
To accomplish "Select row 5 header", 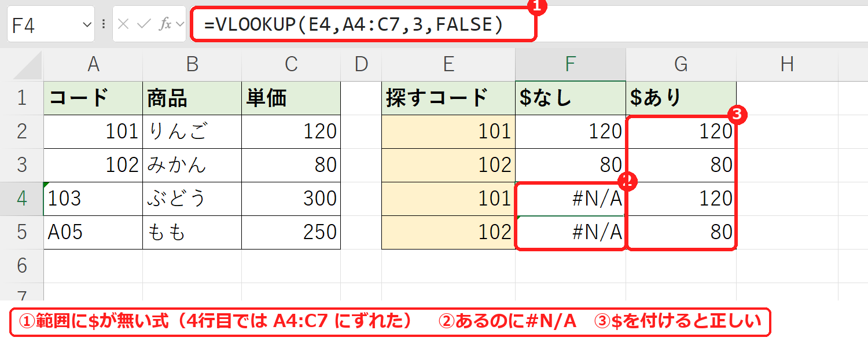I will coord(22,232).
